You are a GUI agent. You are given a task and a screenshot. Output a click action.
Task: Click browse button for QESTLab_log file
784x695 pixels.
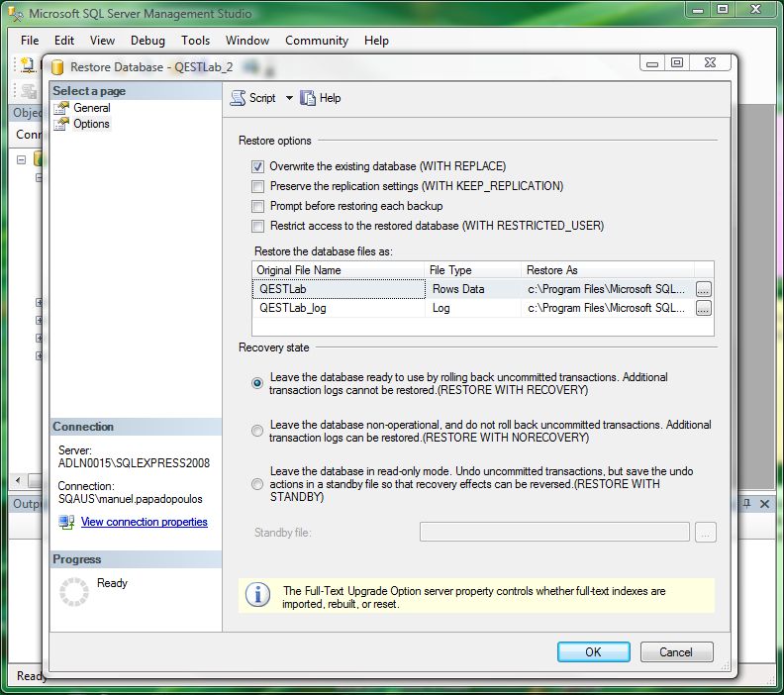pos(703,308)
